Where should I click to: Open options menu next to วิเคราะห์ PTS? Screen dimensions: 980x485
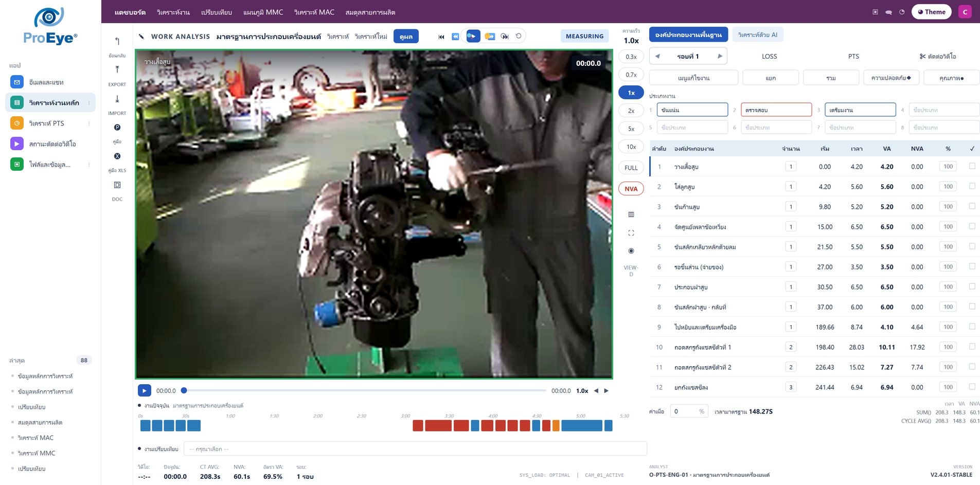tap(89, 123)
